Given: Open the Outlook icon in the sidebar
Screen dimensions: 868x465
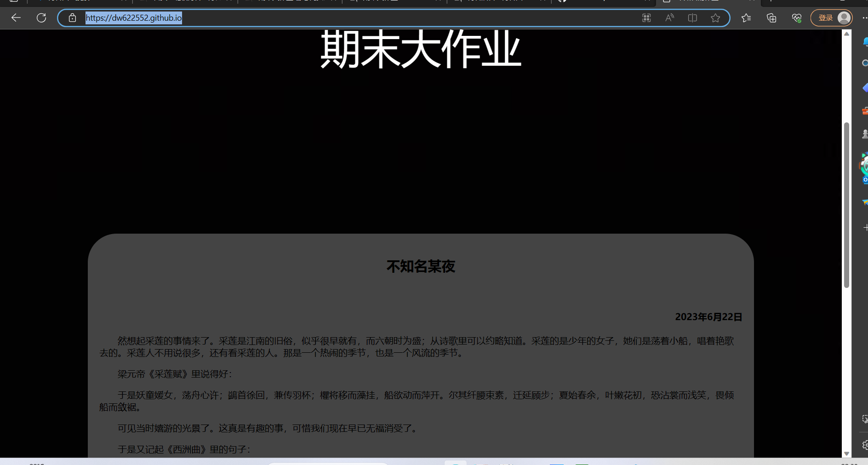Looking at the screenshot, I should coord(865,180).
